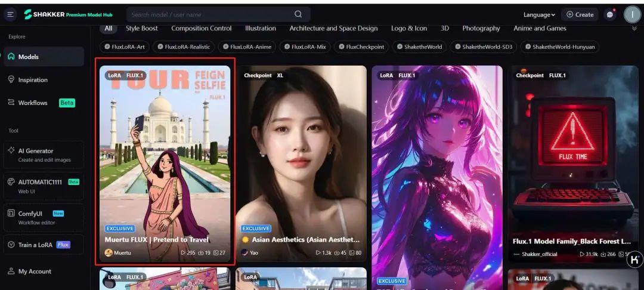This screenshot has height=290, width=644.
Task: Click the FluxCheckpoint tag chip
Action: pos(361,47)
